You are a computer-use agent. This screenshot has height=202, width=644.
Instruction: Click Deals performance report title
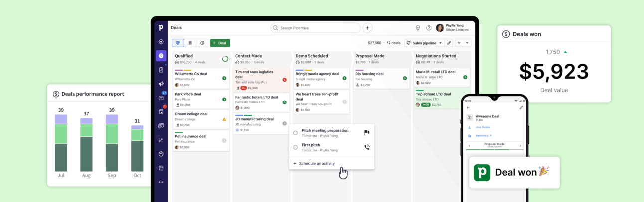pyautogui.click(x=93, y=94)
